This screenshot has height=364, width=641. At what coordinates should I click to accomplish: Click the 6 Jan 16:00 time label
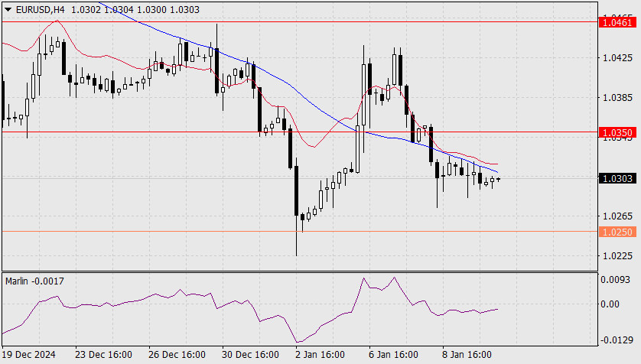click(x=393, y=355)
